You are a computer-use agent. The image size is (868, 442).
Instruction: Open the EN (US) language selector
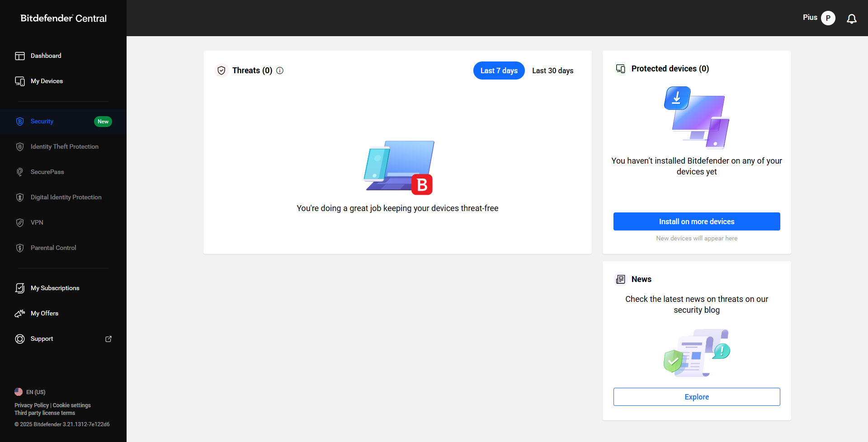coord(30,392)
